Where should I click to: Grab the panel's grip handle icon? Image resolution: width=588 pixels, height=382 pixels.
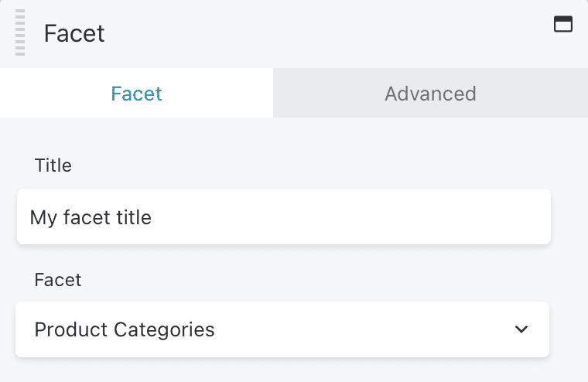(20, 32)
